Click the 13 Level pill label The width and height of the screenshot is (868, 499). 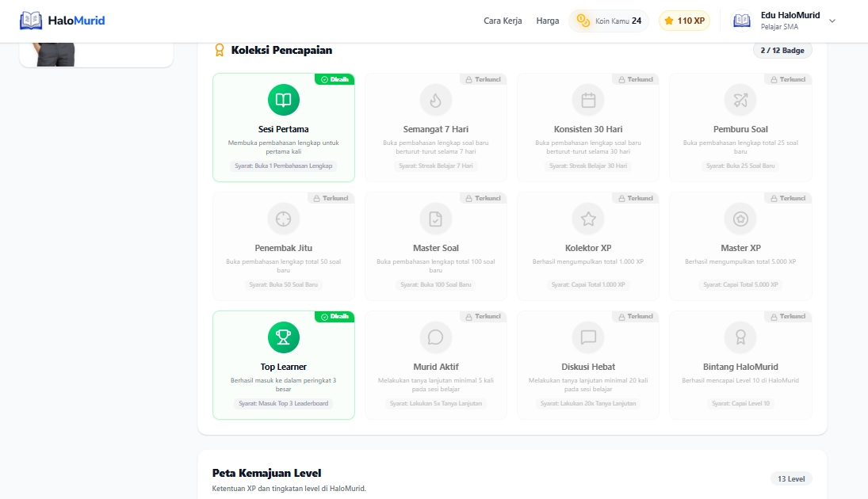[791, 479]
